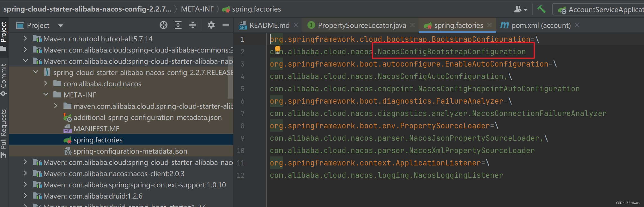
Task: Select the MANIFEST.MF file
Action: [x=96, y=129]
